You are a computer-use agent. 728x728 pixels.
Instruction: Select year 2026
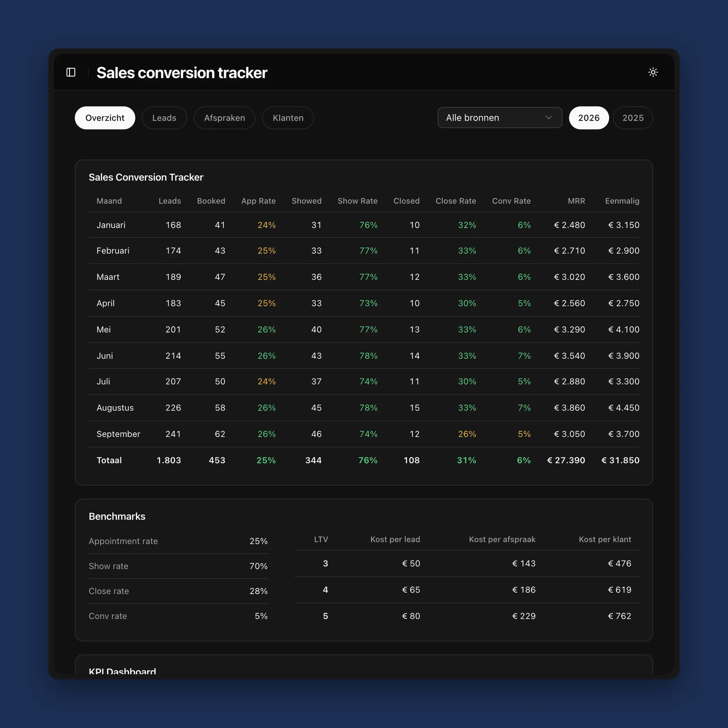tap(588, 118)
